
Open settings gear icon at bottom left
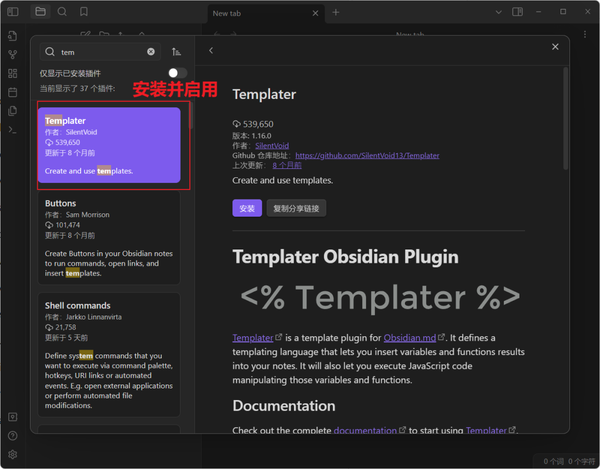click(x=13, y=454)
